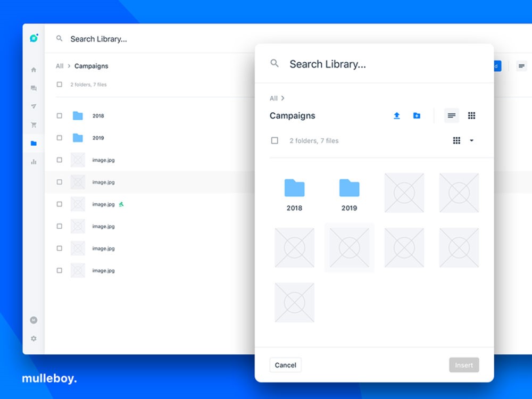This screenshot has width=532, height=399.
Task: Select first image thumbnail in second row
Action: click(295, 248)
